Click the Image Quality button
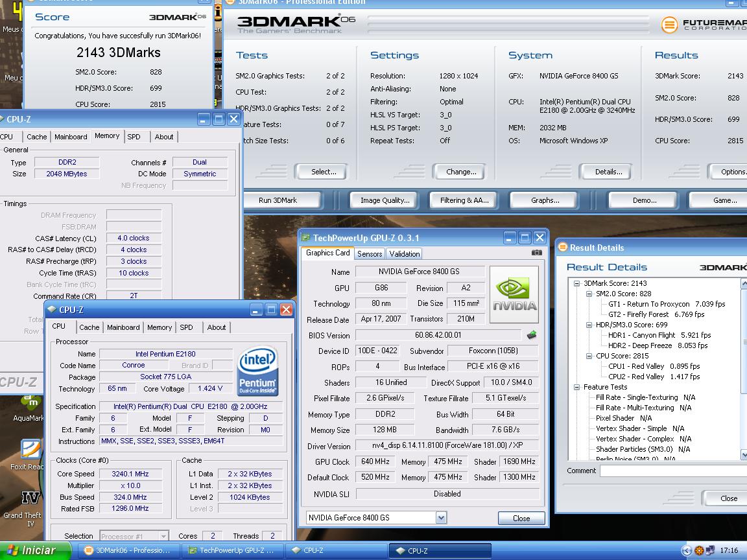The image size is (747, 560). tap(385, 200)
